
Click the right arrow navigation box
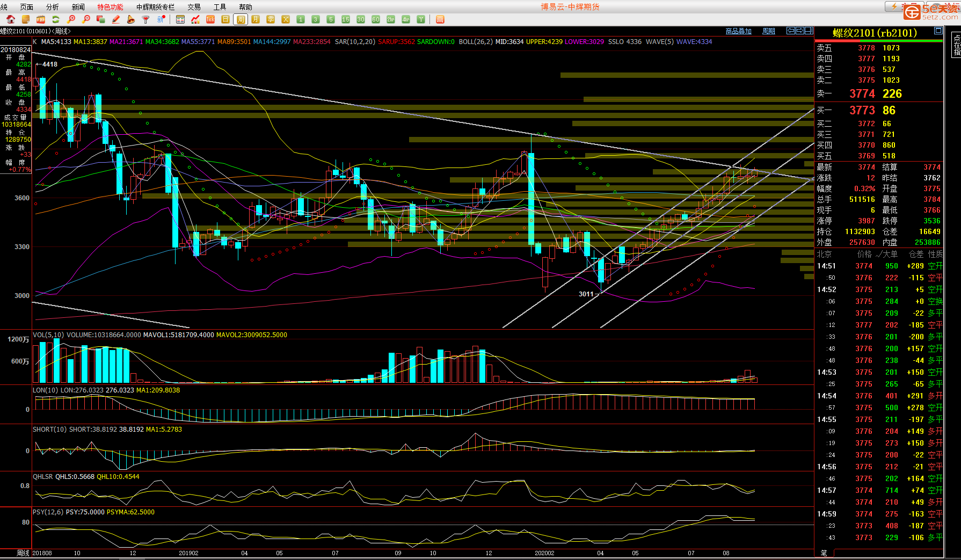point(799,31)
